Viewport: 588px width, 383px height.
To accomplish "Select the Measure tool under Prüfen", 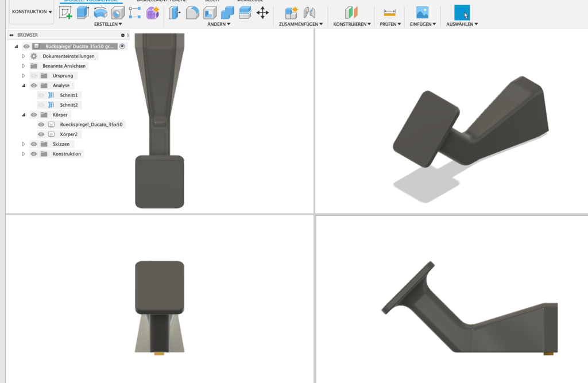I will click(x=390, y=13).
